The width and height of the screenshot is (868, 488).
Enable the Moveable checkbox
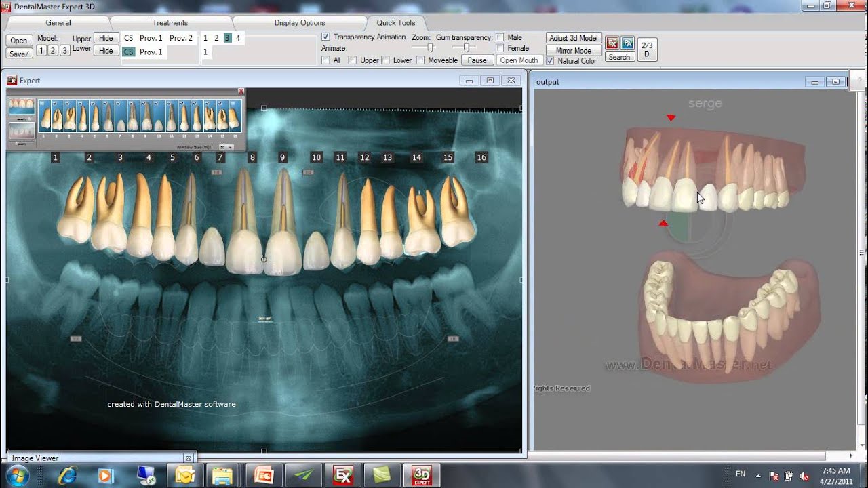click(420, 60)
